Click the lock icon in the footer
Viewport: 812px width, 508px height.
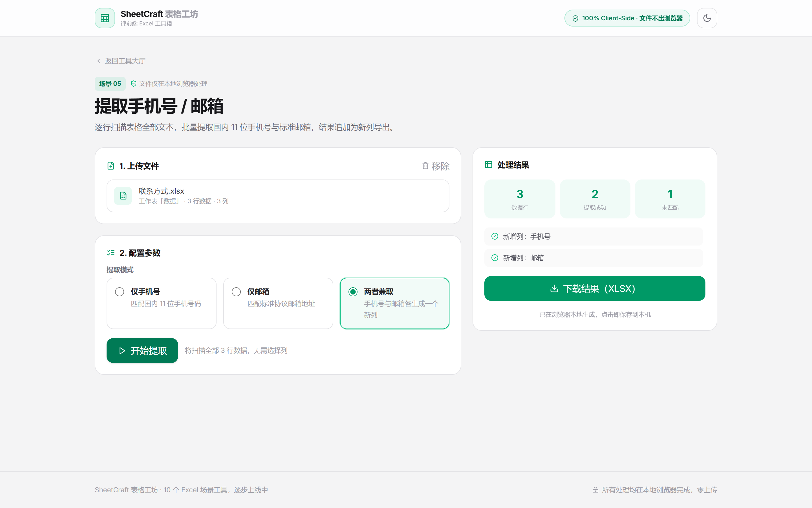[x=595, y=490]
